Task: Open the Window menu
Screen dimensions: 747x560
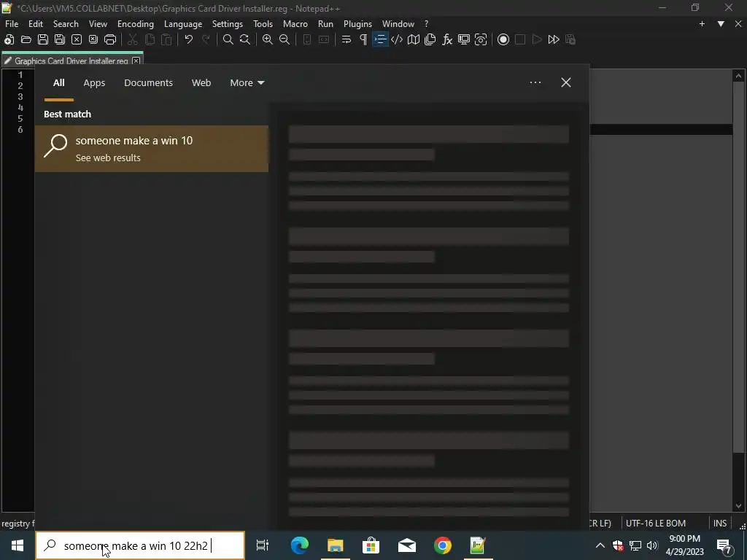Action: [x=398, y=24]
